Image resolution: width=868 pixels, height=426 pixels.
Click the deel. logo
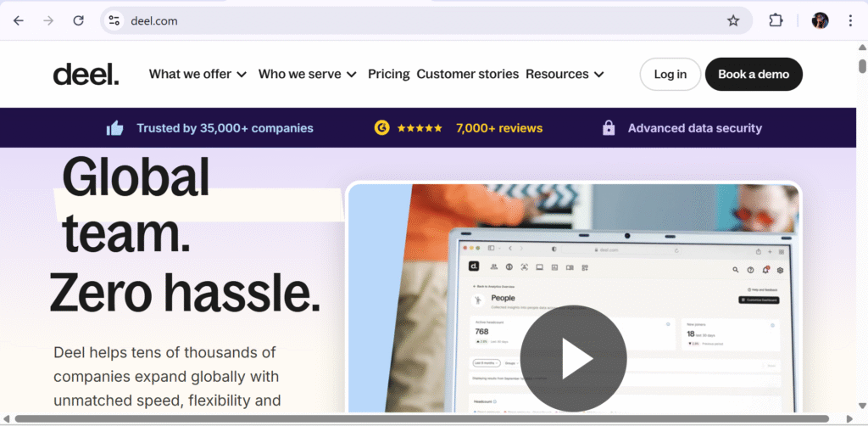click(86, 74)
